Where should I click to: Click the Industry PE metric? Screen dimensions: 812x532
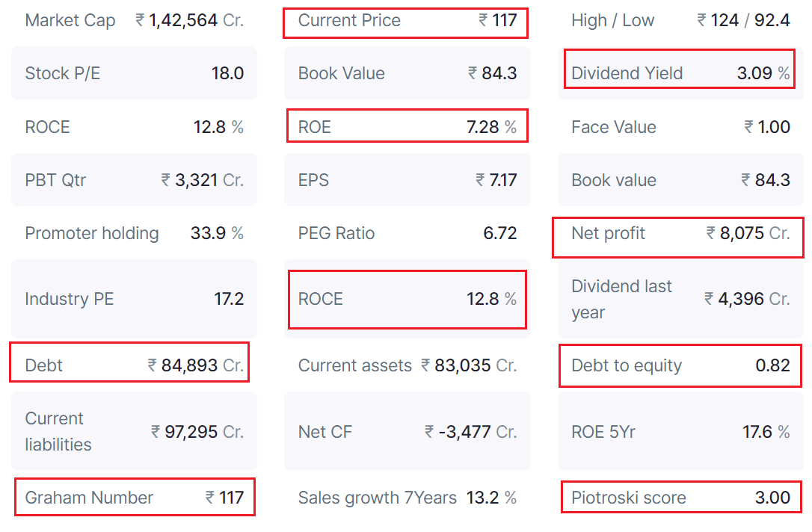134,300
